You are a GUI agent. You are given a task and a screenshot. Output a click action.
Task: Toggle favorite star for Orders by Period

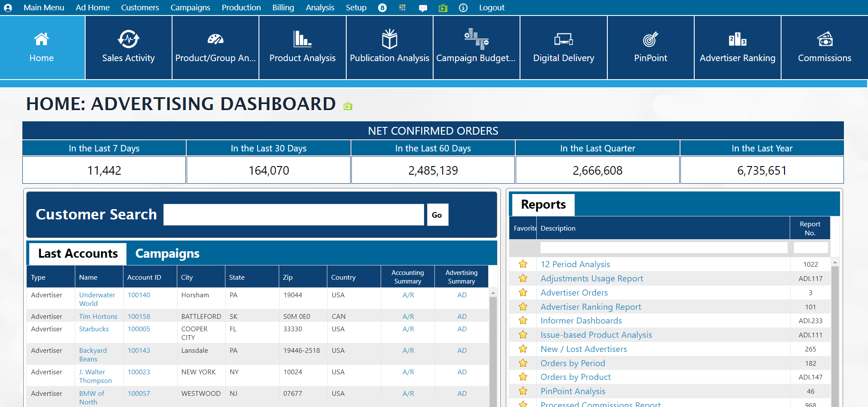click(x=523, y=363)
